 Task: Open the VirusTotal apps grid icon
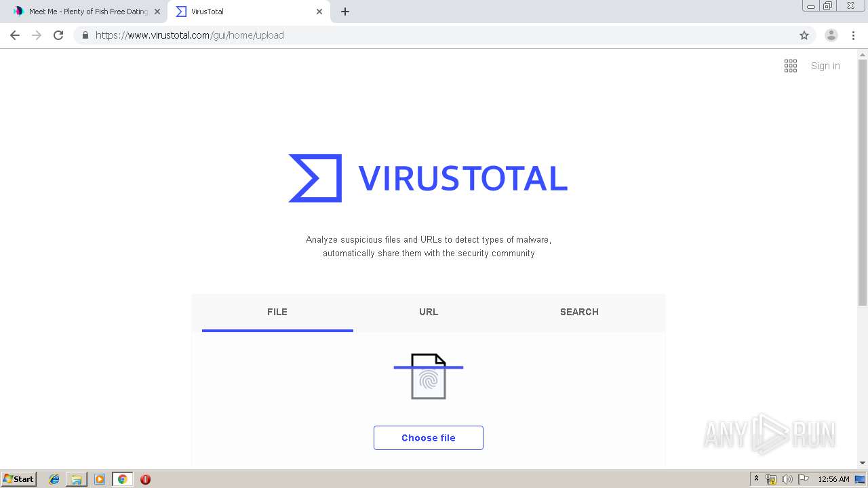click(791, 66)
